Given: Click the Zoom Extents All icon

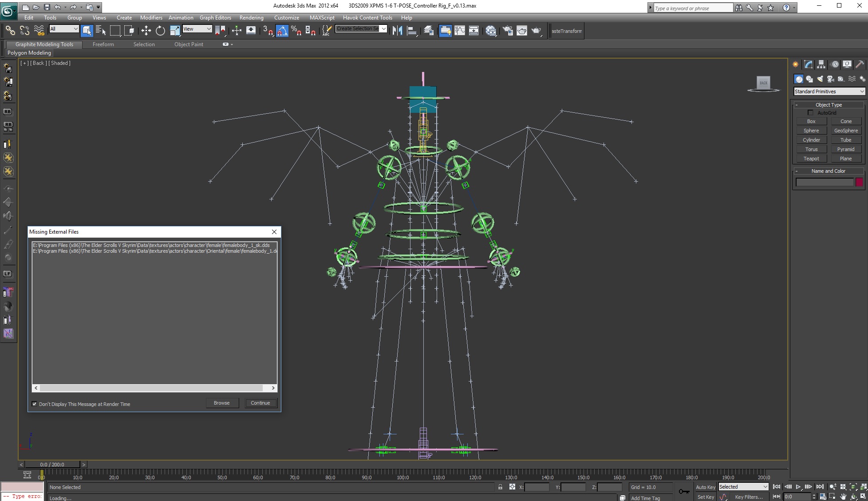Looking at the screenshot, I should [864, 487].
